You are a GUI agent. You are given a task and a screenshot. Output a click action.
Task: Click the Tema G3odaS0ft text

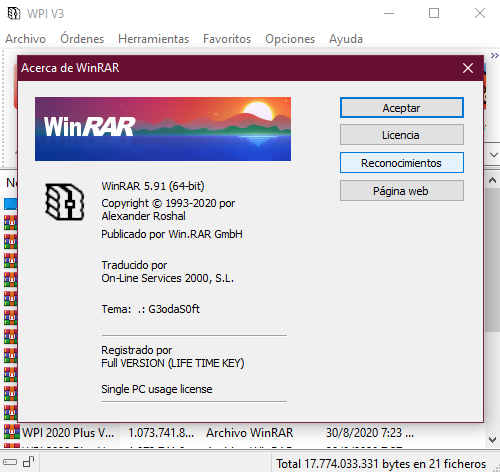[150, 309]
